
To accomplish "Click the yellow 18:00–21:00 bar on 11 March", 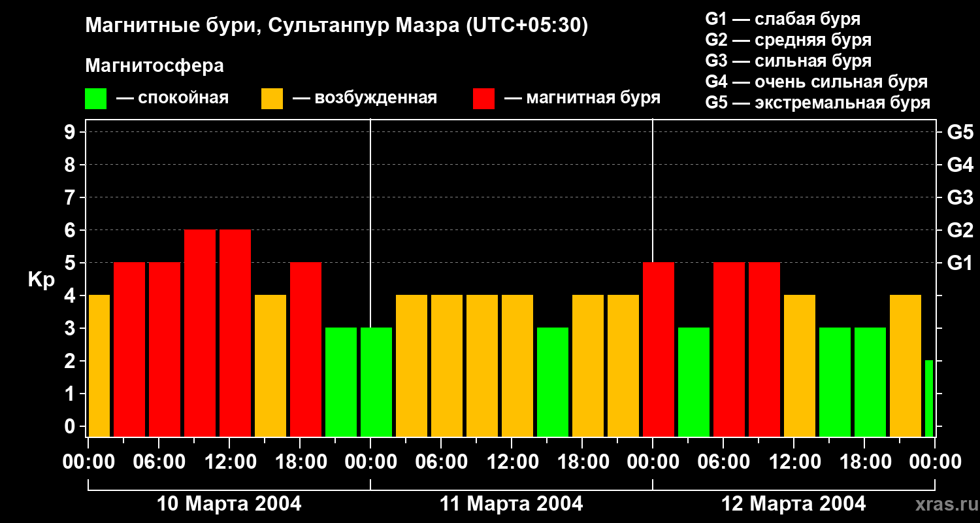I will 588,365.
